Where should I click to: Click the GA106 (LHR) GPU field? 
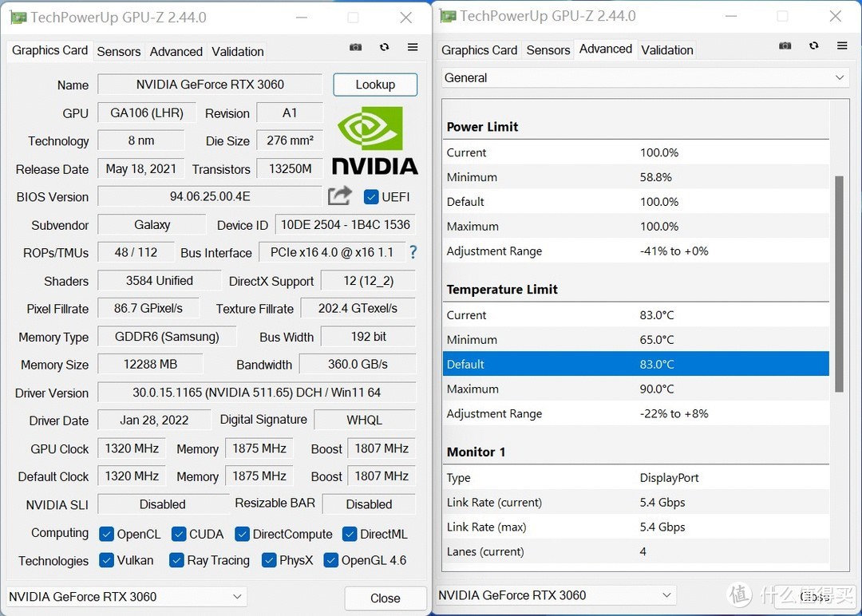point(147,113)
